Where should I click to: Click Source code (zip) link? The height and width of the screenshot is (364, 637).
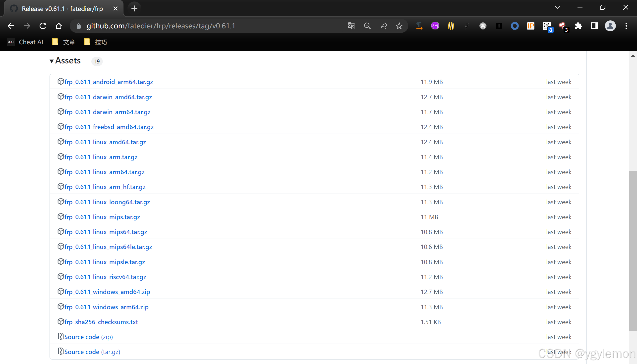coord(88,337)
